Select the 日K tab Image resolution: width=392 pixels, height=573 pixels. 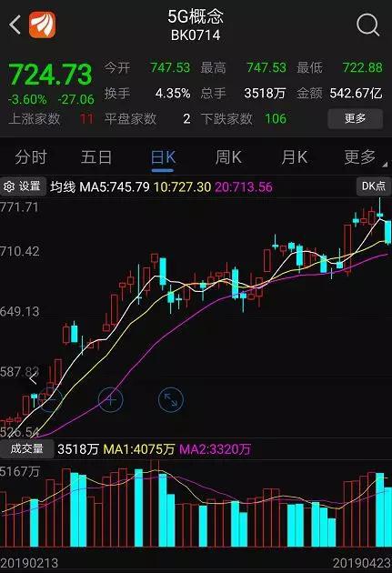163,157
